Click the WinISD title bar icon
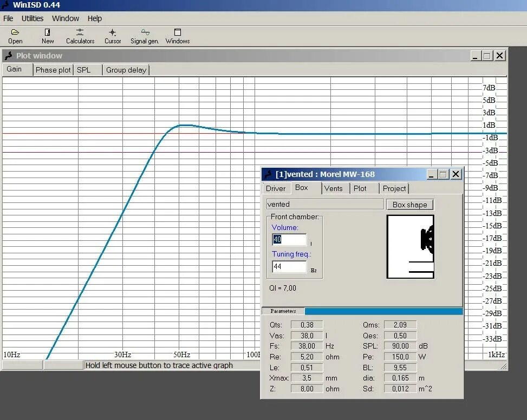 point(5,5)
